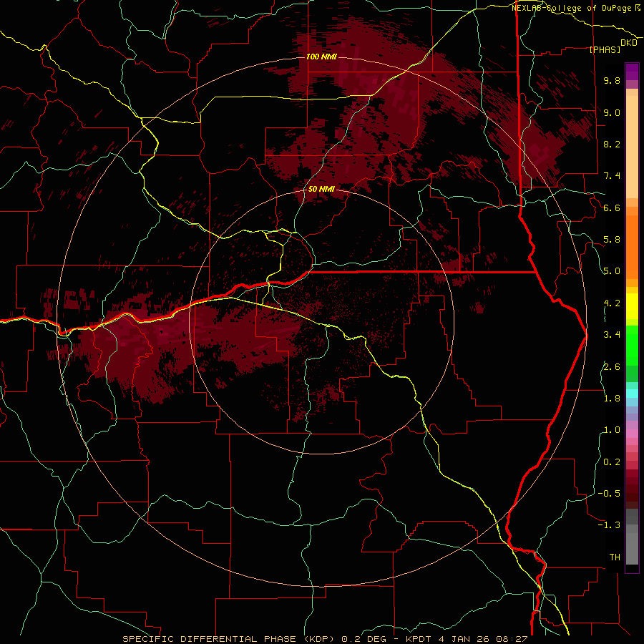Click the 4.2 value on the scale

pos(612,303)
